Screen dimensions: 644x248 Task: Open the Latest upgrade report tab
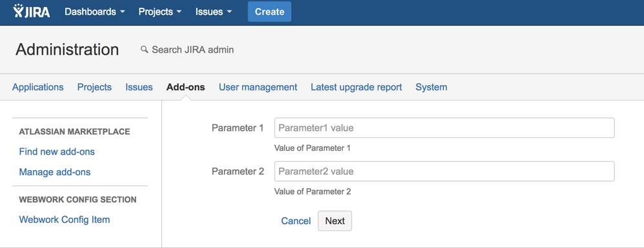click(x=356, y=88)
